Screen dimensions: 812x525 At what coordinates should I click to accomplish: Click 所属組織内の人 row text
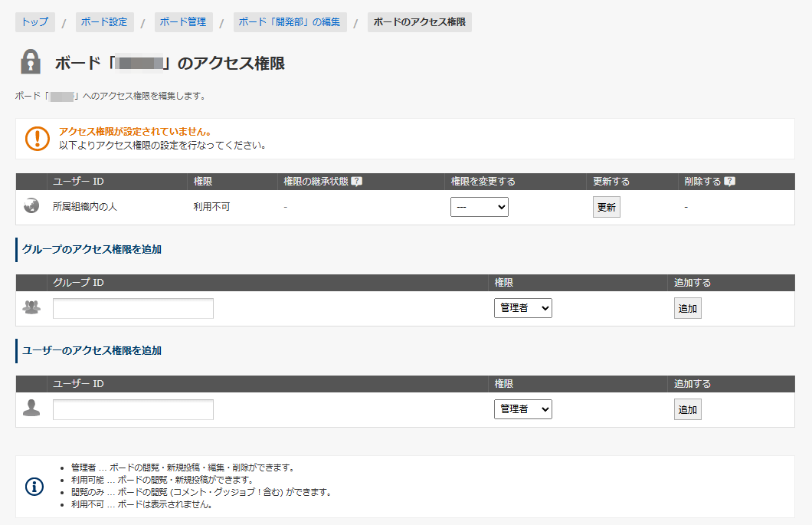coord(85,206)
